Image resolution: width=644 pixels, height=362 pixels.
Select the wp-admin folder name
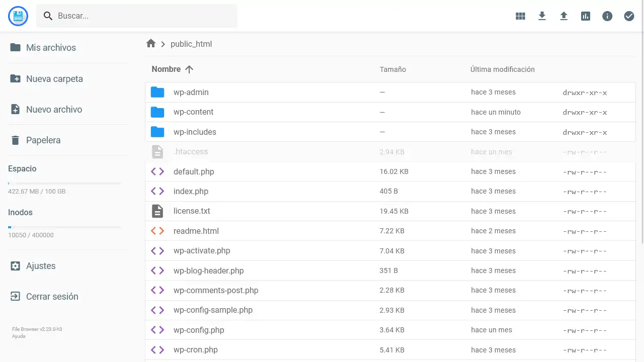point(191,93)
